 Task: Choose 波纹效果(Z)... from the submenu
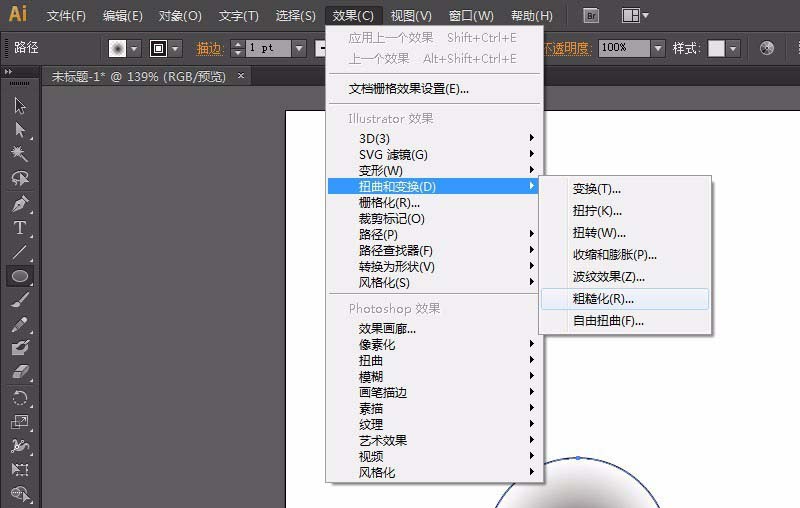pyautogui.click(x=625, y=277)
